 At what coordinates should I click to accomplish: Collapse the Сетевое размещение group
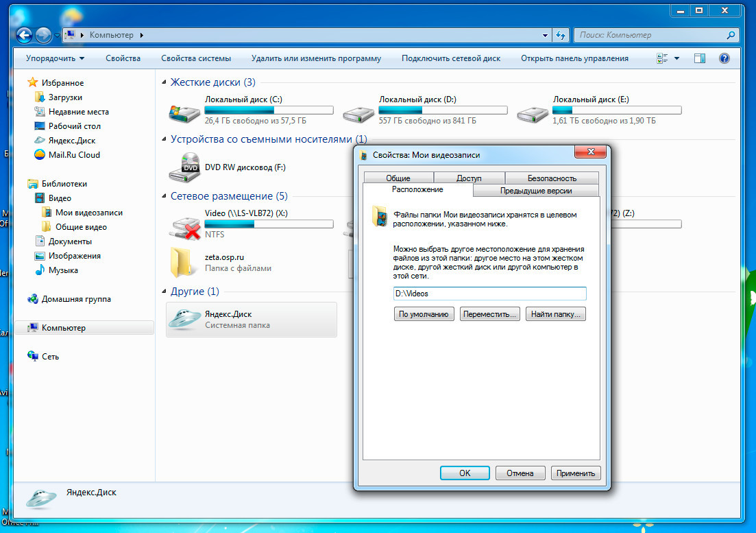(x=164, y=196)
